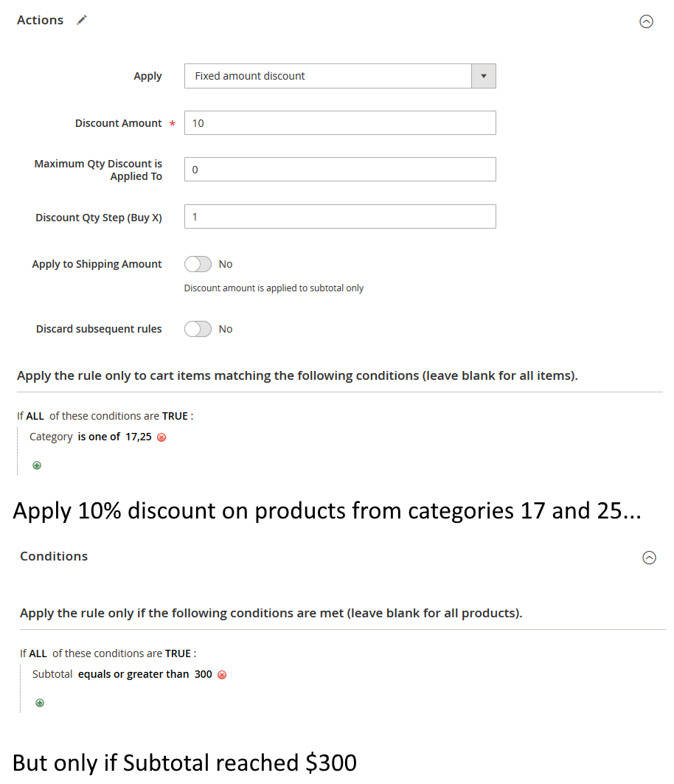Edit the category value 17,25
The image size is (674, 784).
(139, 437)
